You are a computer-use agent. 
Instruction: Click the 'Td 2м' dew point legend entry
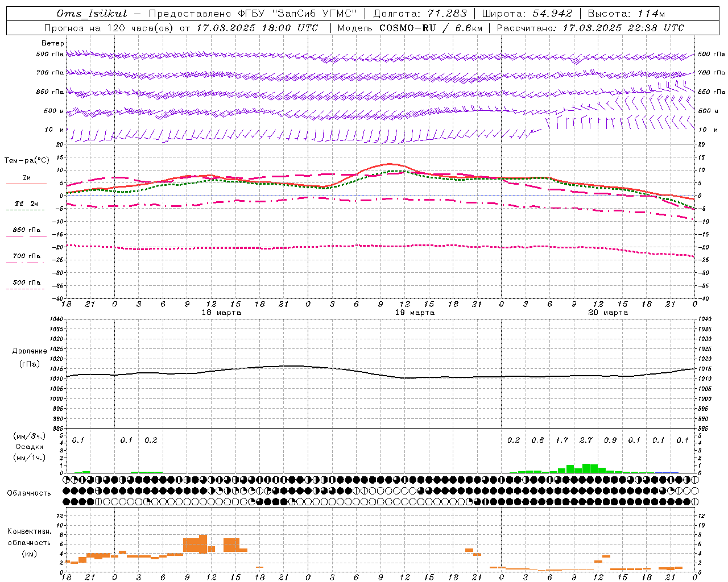pyautogui.click(x=26, y=203)
